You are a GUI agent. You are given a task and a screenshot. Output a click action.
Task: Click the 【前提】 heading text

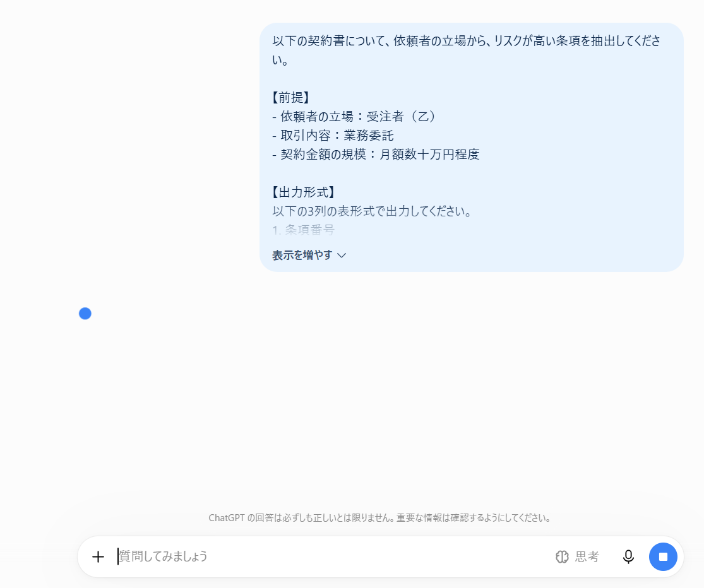tap(291, 97)
